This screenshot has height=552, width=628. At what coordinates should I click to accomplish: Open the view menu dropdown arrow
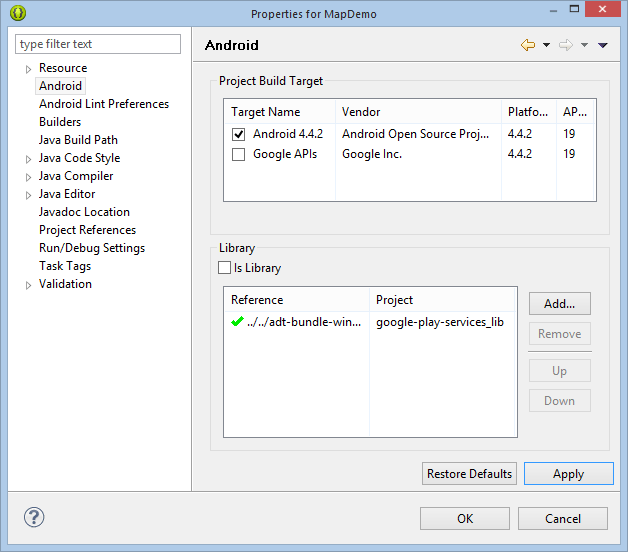click(x=603, y=46)
